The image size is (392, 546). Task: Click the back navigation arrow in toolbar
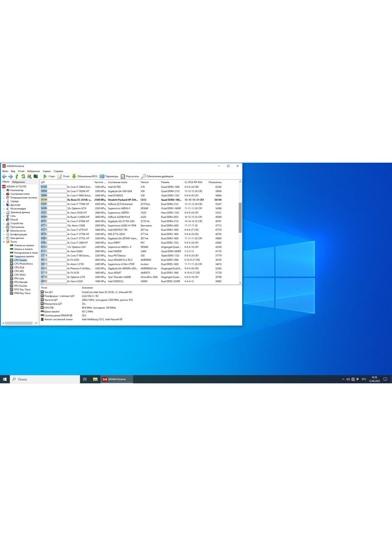4,176
